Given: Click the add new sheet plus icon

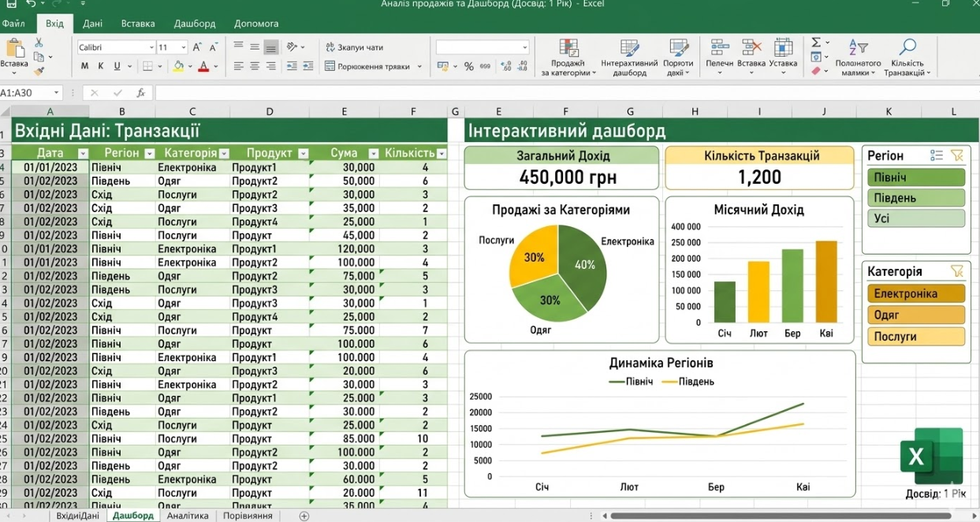Looking at the screenshot, I should pyautogui.click(x=304, y=516).
